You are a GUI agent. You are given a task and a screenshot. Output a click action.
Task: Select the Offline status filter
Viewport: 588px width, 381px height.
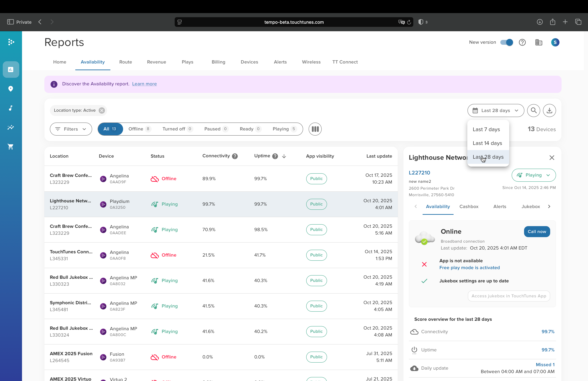click(x=139, y=129)
